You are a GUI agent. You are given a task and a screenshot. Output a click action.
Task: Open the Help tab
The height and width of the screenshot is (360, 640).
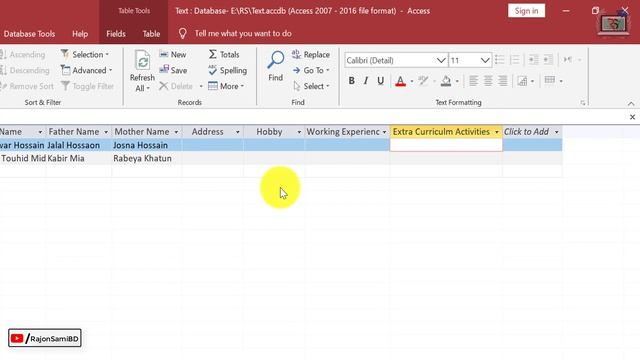(x=80, y=34)
